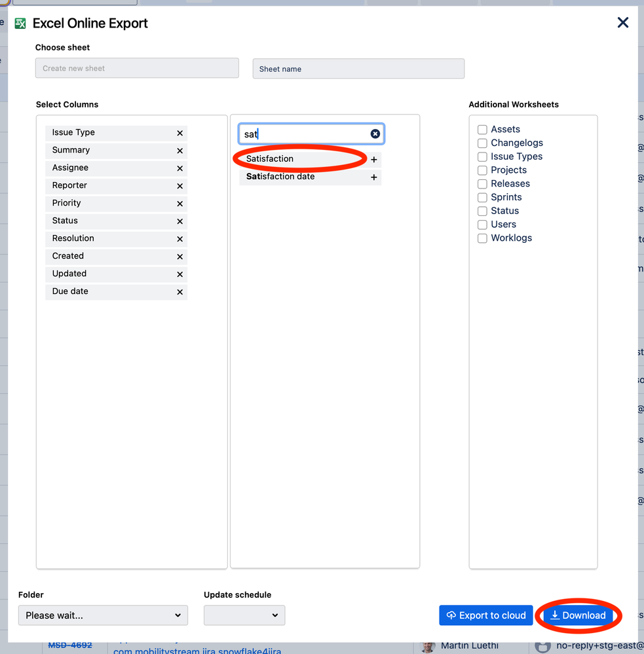Remove the Status column
Viewport: 644px width, 654px height.
(x=180, y=221)
